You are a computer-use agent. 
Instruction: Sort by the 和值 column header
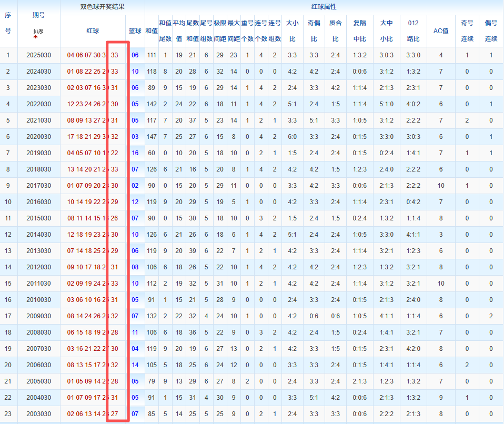(152, 31)
